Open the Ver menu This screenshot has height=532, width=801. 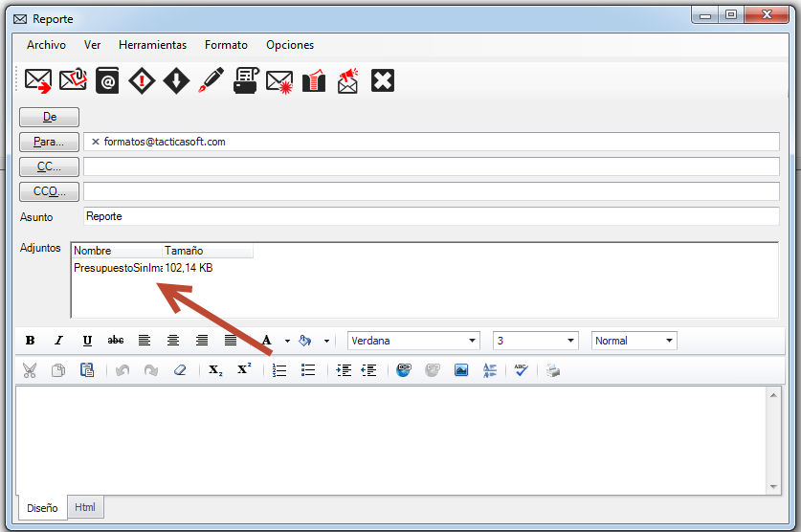coord(93,45)
